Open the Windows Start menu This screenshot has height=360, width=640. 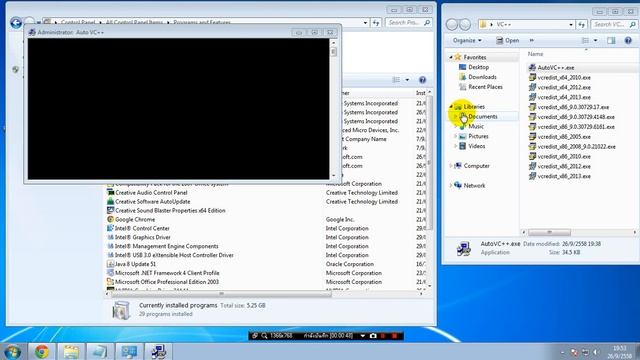click(12, 351)
